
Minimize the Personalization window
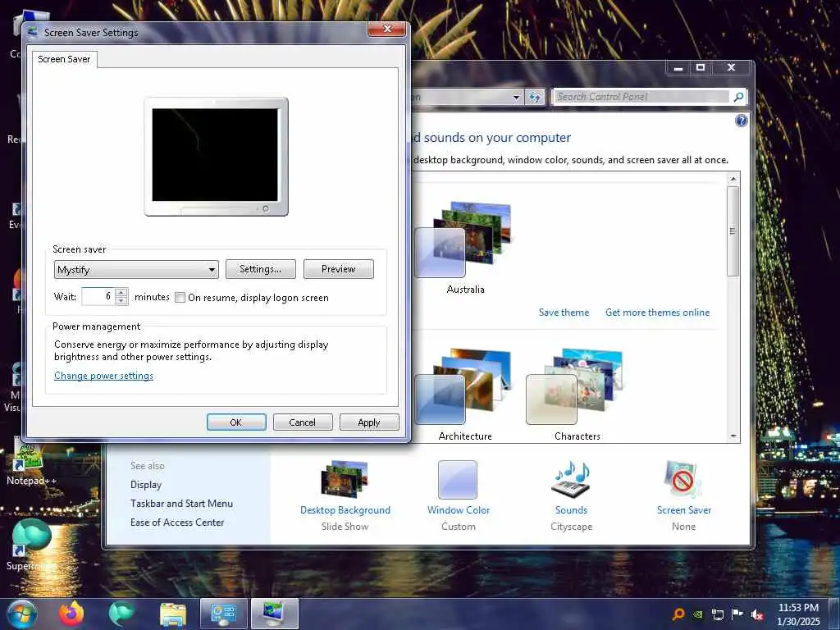(678, 67)
